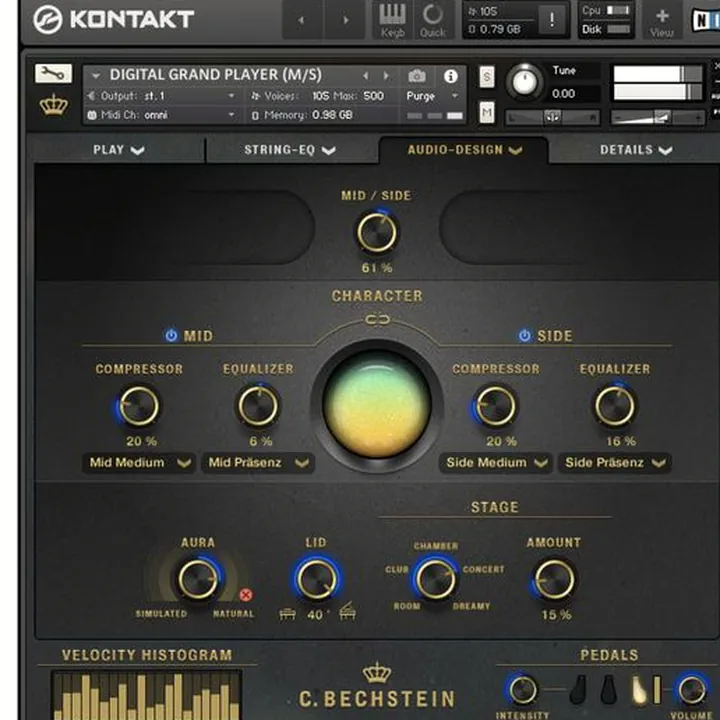
Task: Show the instrument info icon
Action: (450, 76)
